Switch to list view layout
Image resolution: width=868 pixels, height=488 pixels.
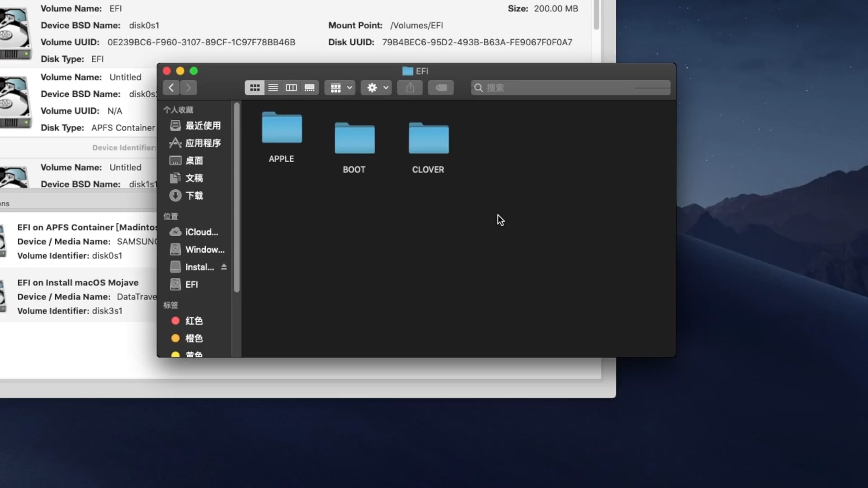273,87
